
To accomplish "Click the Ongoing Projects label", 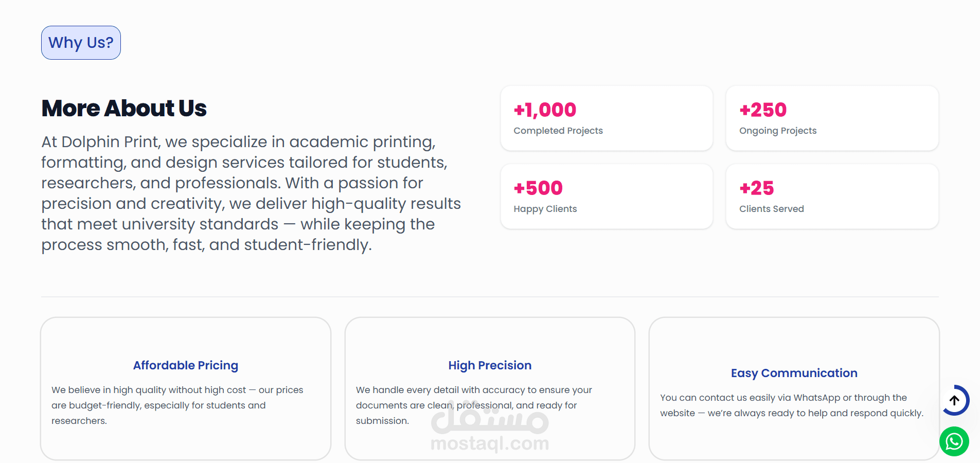I will pos(778,131).
